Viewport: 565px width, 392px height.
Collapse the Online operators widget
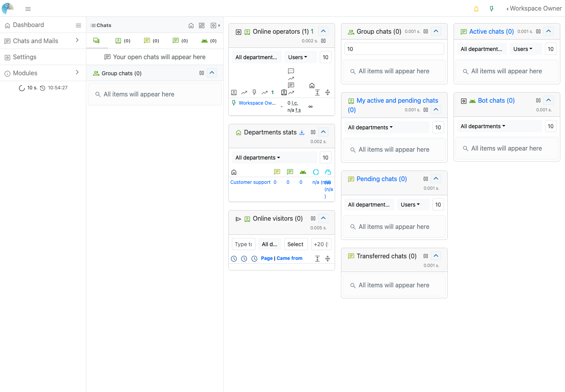(323, 31)
